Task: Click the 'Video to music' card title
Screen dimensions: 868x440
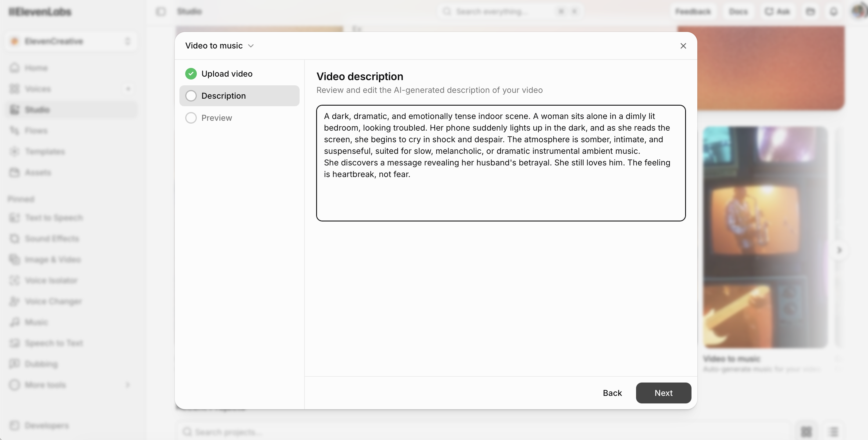Action: (731, 358)
